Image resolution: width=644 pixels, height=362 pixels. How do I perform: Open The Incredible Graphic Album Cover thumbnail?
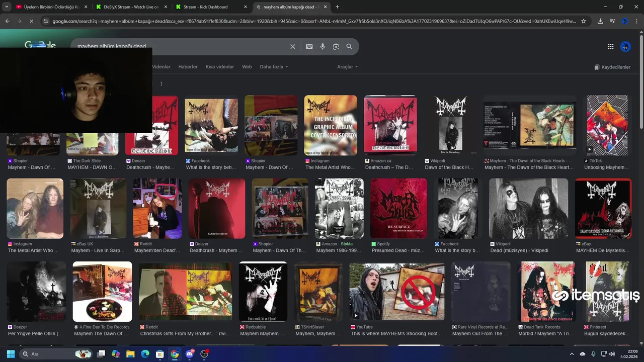[x=331, y=125]
